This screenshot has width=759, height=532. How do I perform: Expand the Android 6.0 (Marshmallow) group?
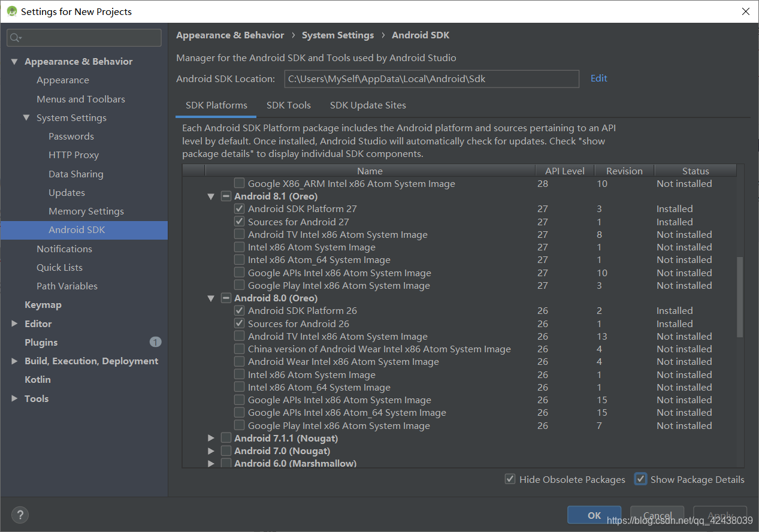click(211, 463)
